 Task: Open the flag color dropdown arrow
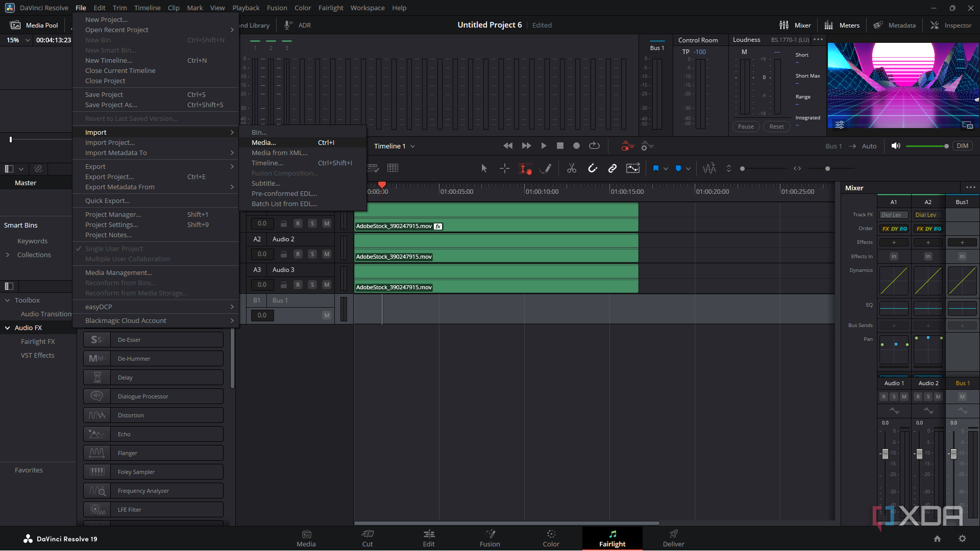click(x=666, y=168)
